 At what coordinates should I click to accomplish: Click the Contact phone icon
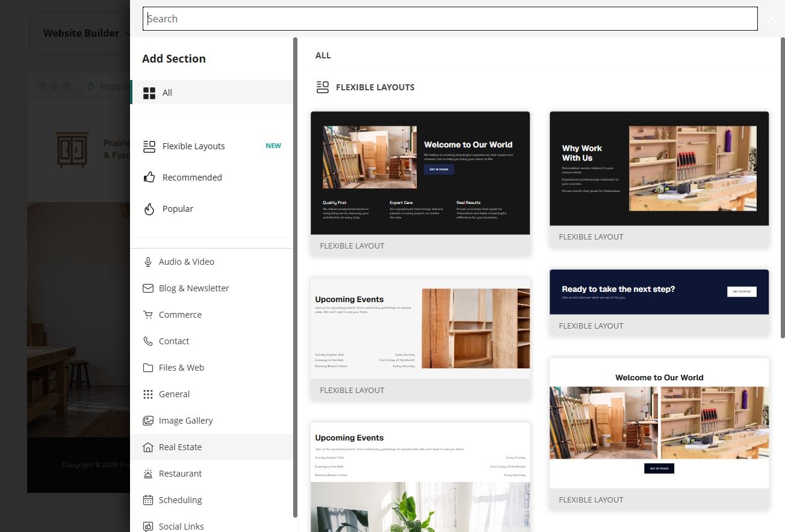(x=148, y=341)
